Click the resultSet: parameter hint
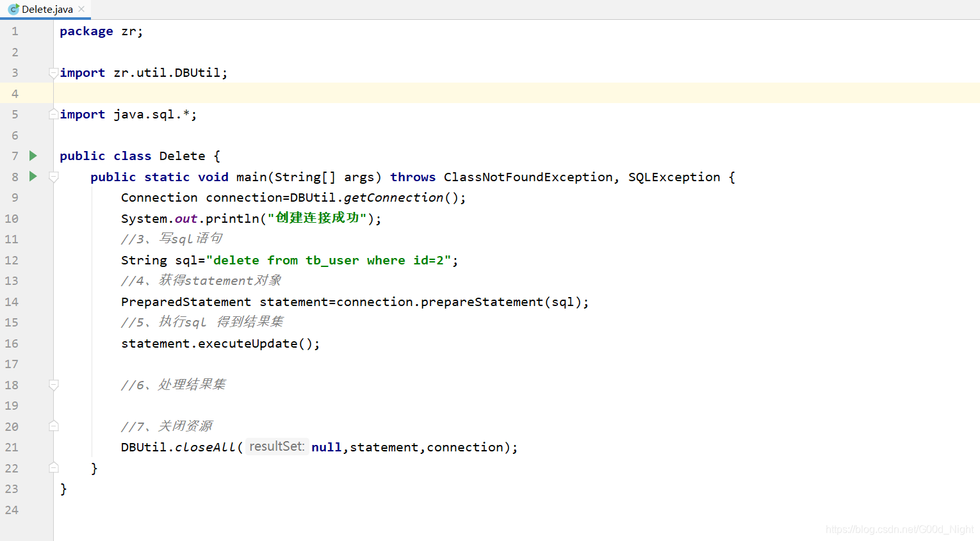This screenshot has height=541, width=980. point(277,446)
